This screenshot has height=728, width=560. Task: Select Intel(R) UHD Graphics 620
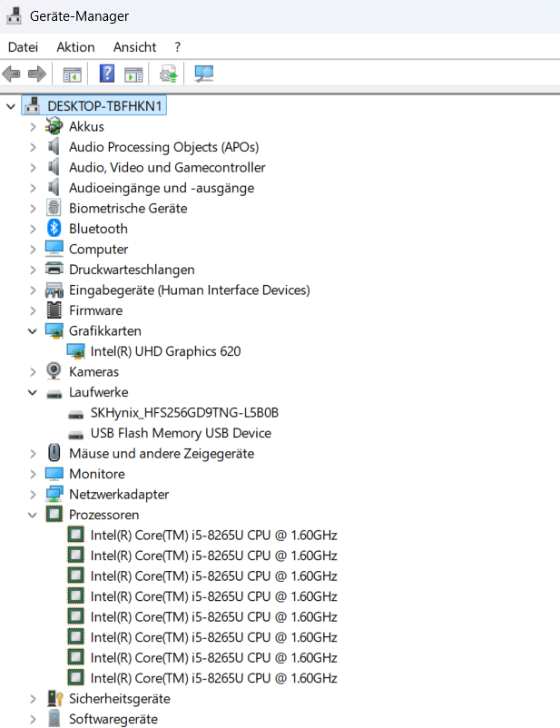pyautogui.click(x=165, y=351)
